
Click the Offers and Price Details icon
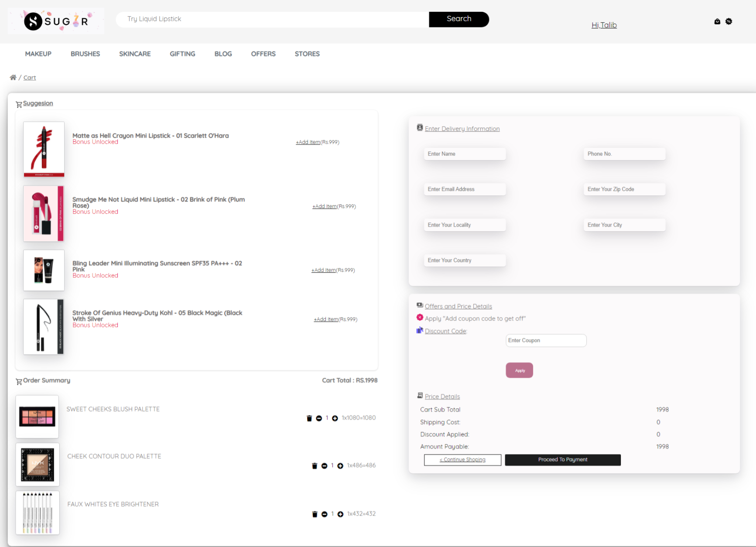click(x=420, y=305)
